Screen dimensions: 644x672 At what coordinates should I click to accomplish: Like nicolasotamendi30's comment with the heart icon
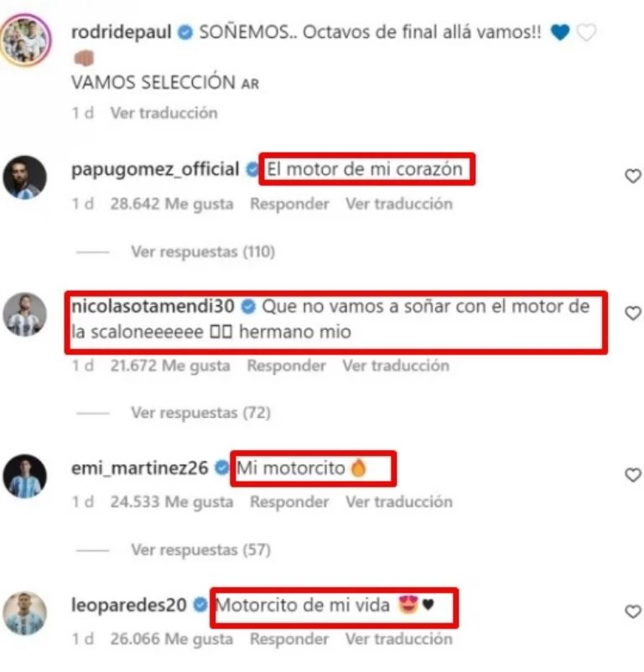point(632,313)
